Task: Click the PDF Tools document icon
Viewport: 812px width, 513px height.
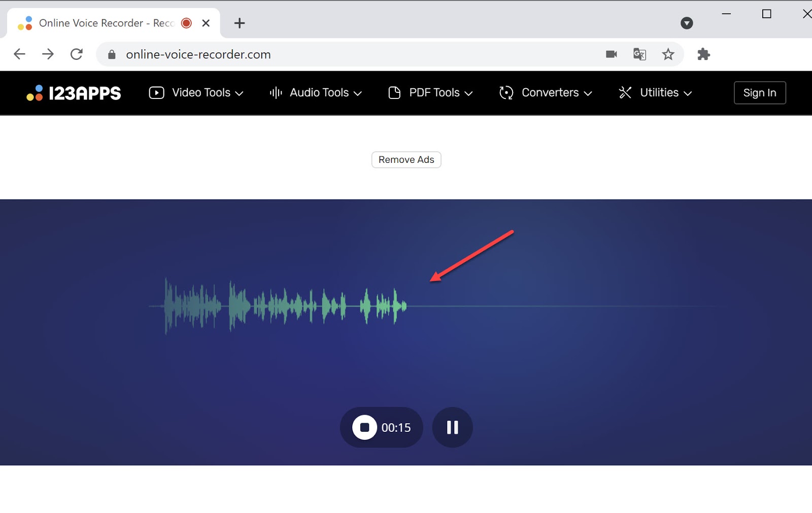Action: [x=394, y=93]
